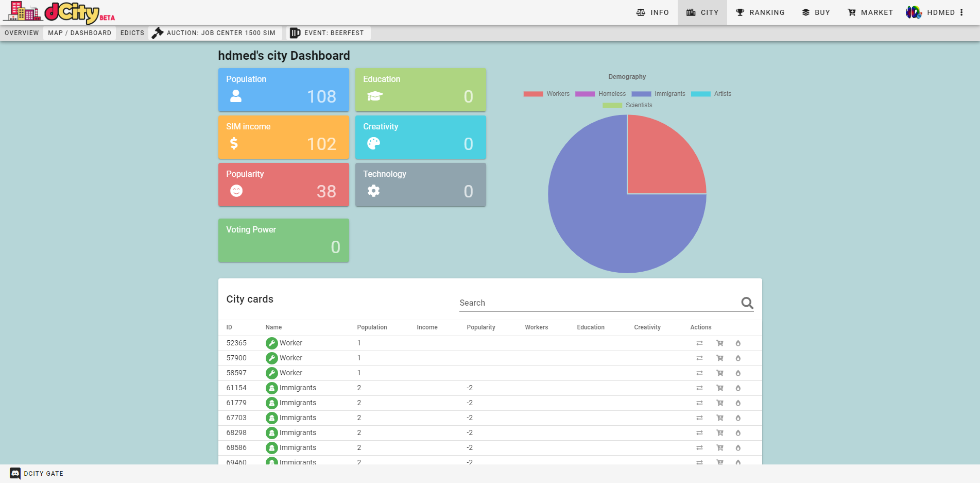Click transfer arrows icon for card 52365
980x483 pixels.
(x=699, y=343)
